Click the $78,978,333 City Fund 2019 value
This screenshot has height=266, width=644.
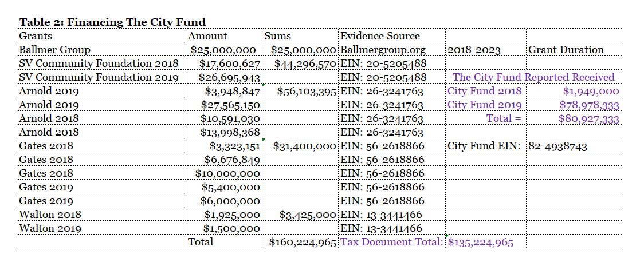tap(589, 105)
